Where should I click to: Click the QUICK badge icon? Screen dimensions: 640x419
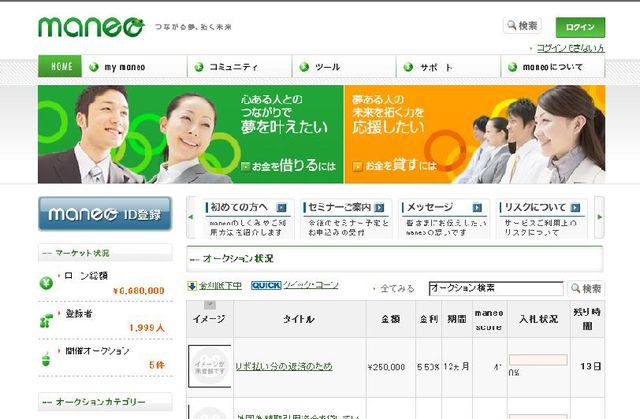(266, 286)
